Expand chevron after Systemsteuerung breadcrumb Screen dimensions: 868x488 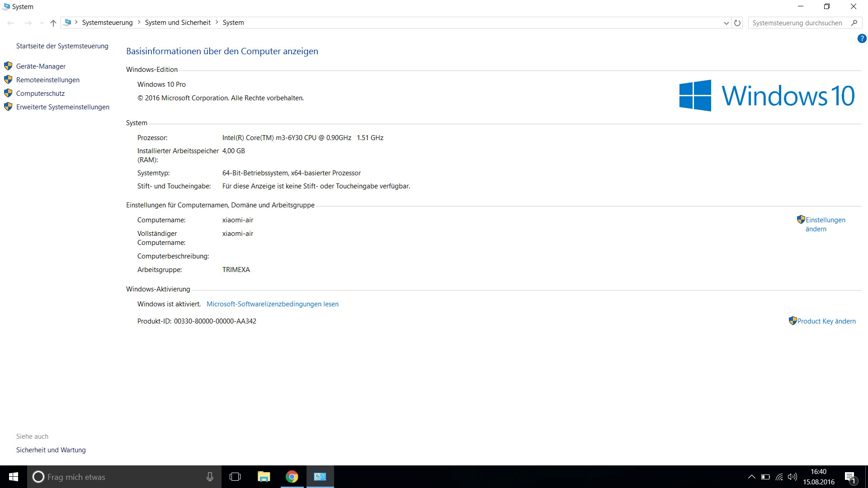coord(139,23)
